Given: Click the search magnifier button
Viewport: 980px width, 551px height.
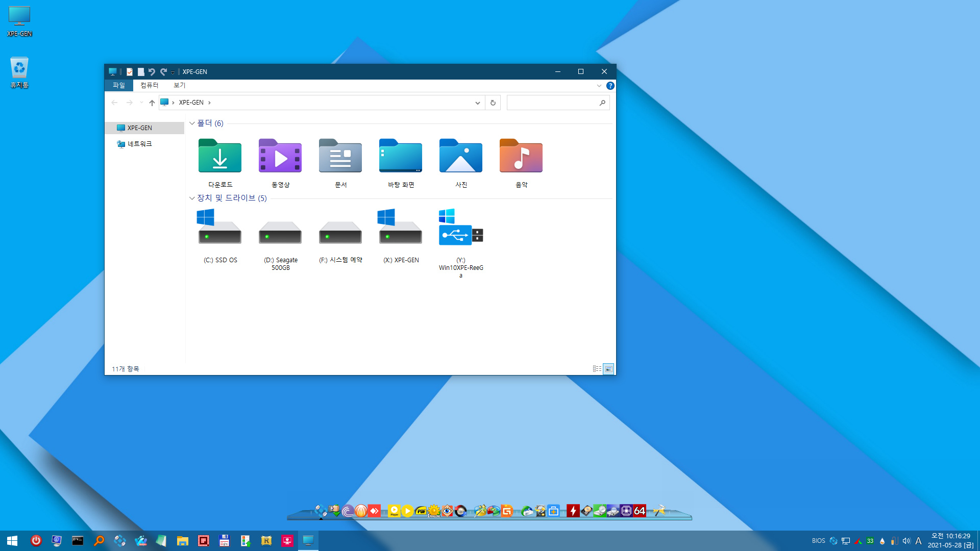Looking at the screenshot, I should tap(602, 103).
